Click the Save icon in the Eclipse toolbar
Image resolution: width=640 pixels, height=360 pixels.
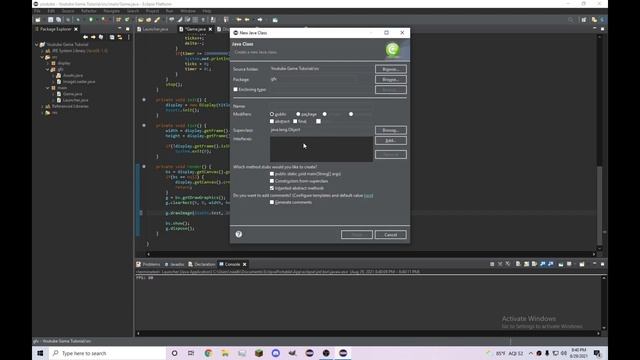coord(51,20)
